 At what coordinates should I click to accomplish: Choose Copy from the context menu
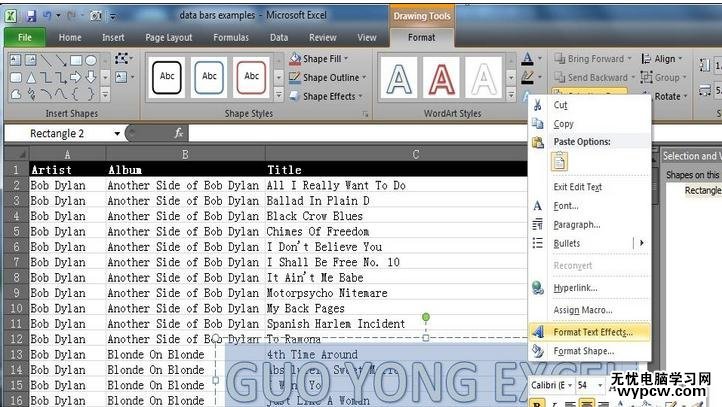589,124
